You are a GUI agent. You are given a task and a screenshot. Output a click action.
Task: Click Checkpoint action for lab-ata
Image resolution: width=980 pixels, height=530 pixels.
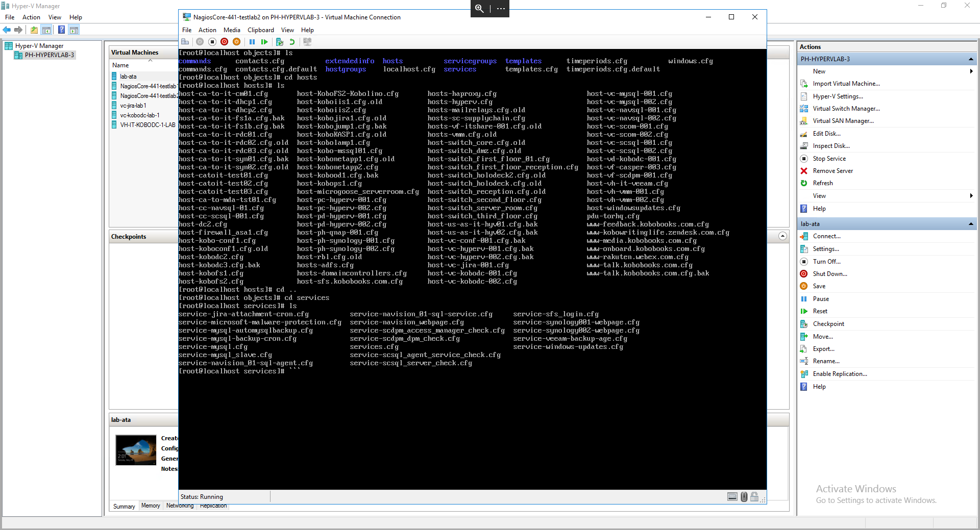click(828, 324)
